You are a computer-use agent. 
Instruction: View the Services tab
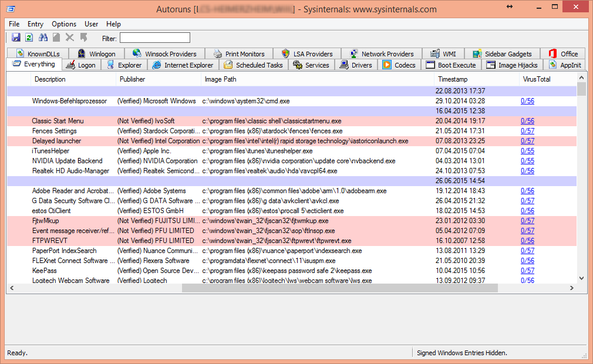[x=311, y=65]
